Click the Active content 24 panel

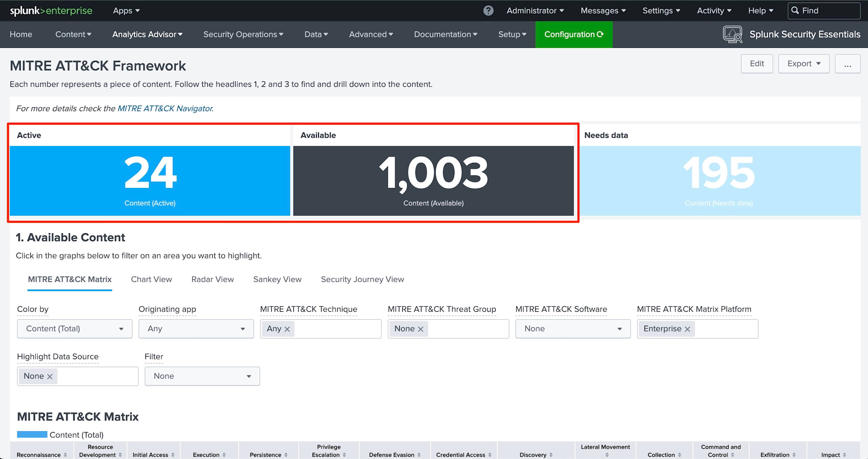point(150,180)
